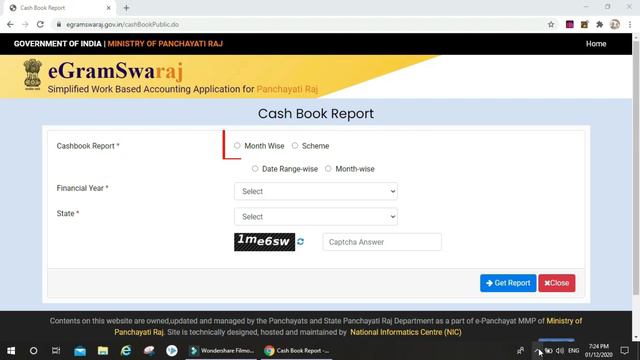The width and height of the screenshot is (640, 360).
Task: Click the brown extension icon in toolbar
Action: [584, 24]
